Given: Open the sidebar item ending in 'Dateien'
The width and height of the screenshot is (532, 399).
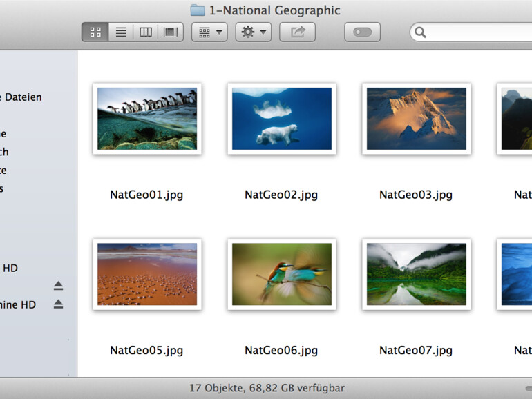Looking at the screenshot, I should 21,97.
